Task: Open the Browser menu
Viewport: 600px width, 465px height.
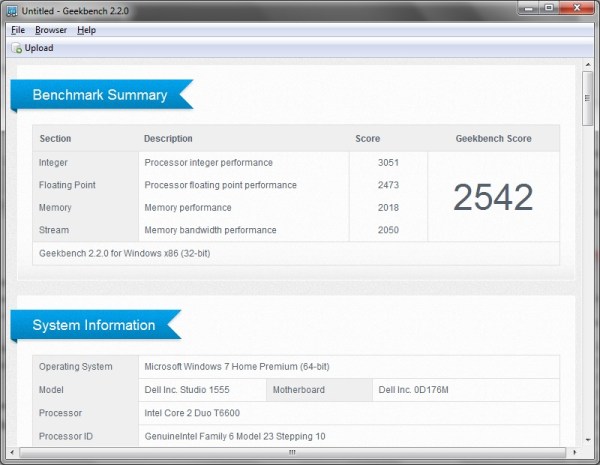Action: click(x=51, y=30)
